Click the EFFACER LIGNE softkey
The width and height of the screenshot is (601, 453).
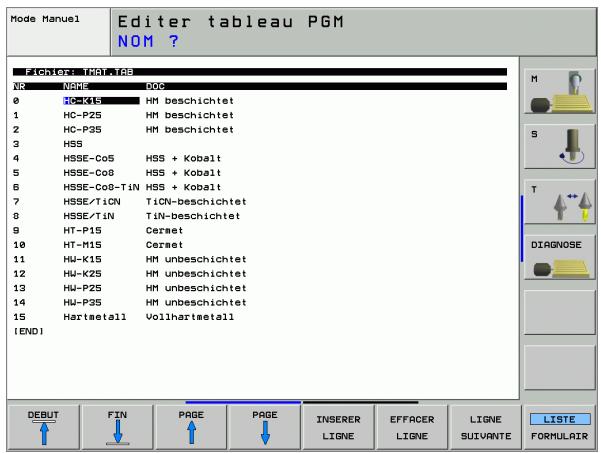coord(412,427)
